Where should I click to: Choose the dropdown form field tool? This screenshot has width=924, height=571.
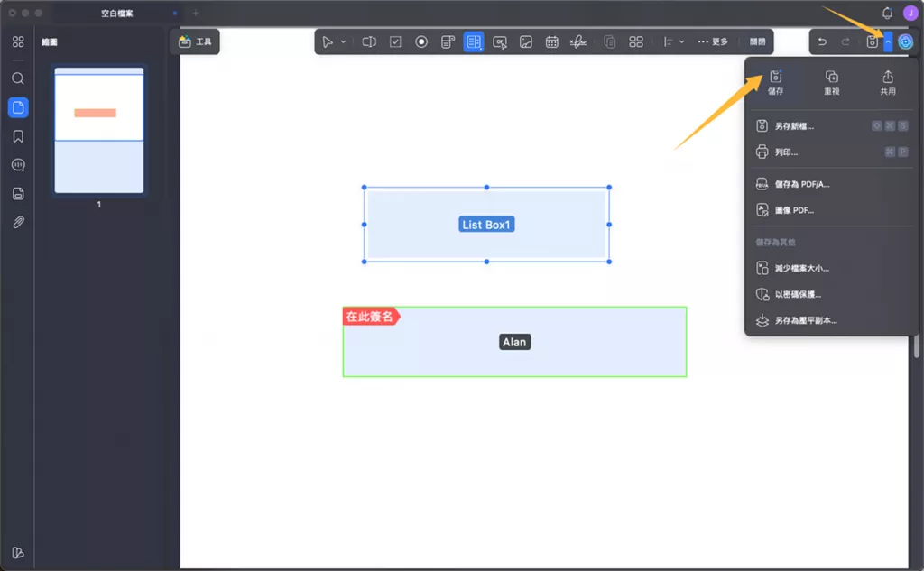pyautogui.click(x=448, y=41)
